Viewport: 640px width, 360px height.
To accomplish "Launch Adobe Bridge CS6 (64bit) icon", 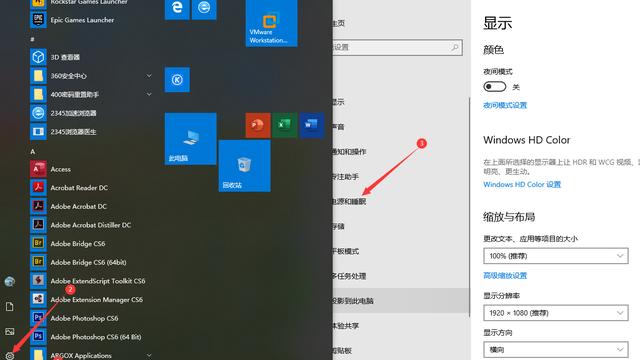I will click(38, 262).
